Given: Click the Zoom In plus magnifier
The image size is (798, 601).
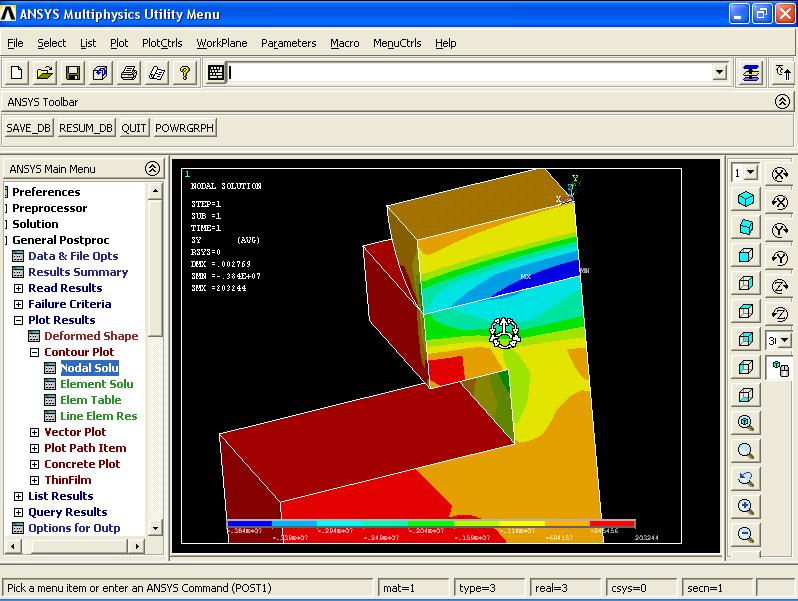Looking at the screenshot, I should (746, 506).
